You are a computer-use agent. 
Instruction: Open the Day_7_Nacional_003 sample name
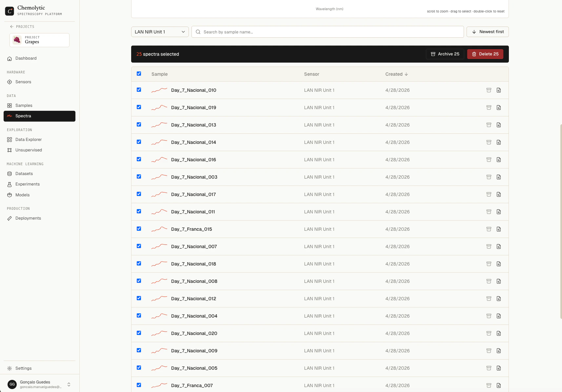click(x=194, y=177)
